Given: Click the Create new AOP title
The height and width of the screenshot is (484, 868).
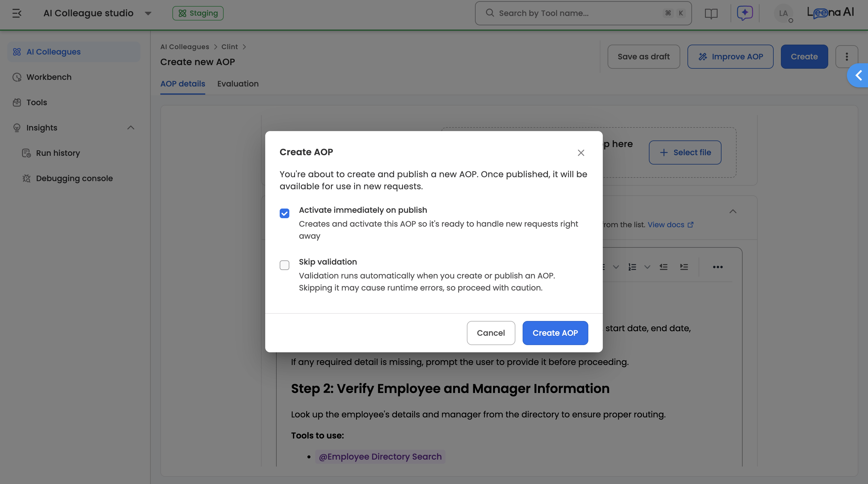Looking at the screenshot, I should pos(197,62).
